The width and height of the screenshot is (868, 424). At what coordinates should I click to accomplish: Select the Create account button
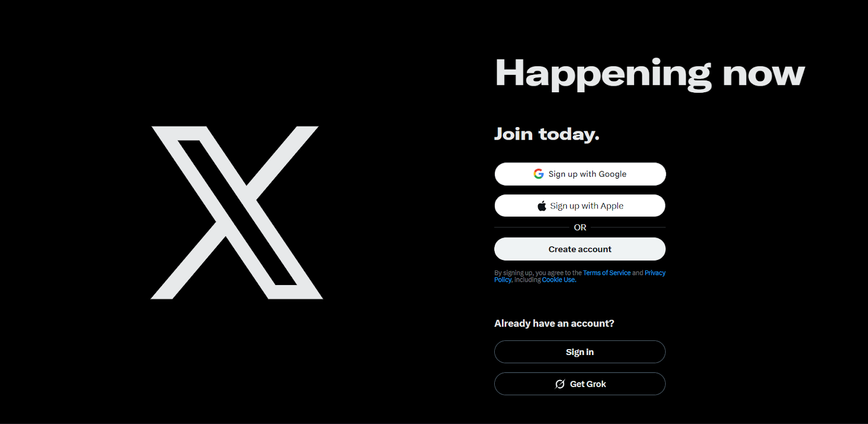(x=580, y=249)
